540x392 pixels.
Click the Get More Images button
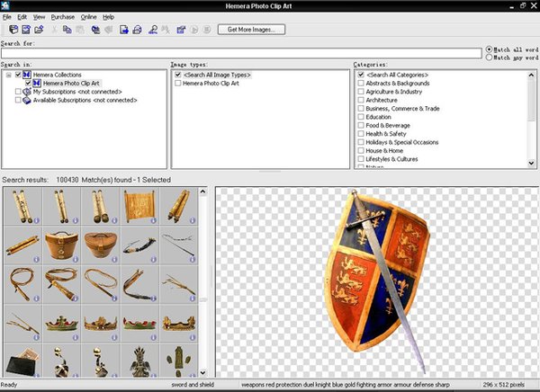251,30
